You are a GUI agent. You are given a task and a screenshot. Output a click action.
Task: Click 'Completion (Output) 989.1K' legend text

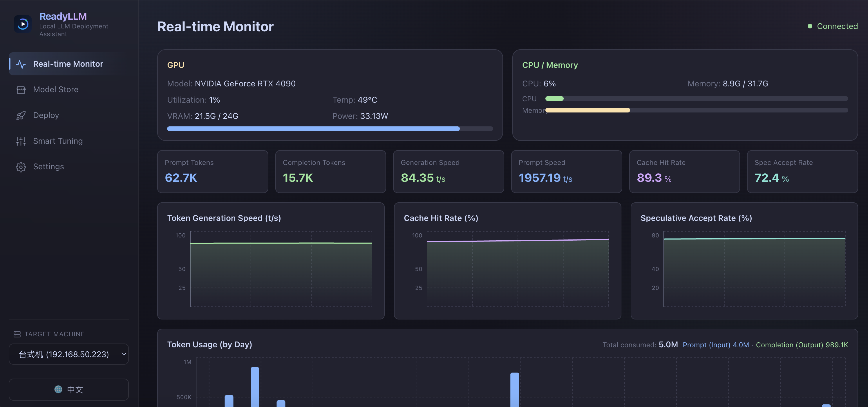point(802,345)
